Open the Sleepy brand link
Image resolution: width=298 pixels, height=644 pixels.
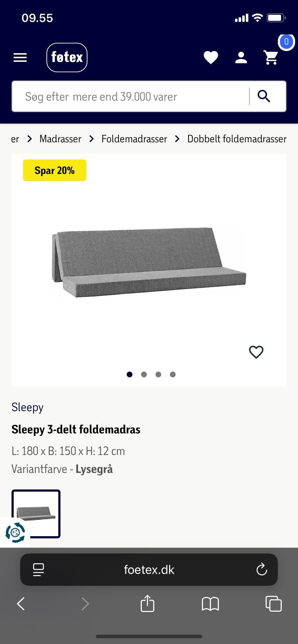coord(27,407)
